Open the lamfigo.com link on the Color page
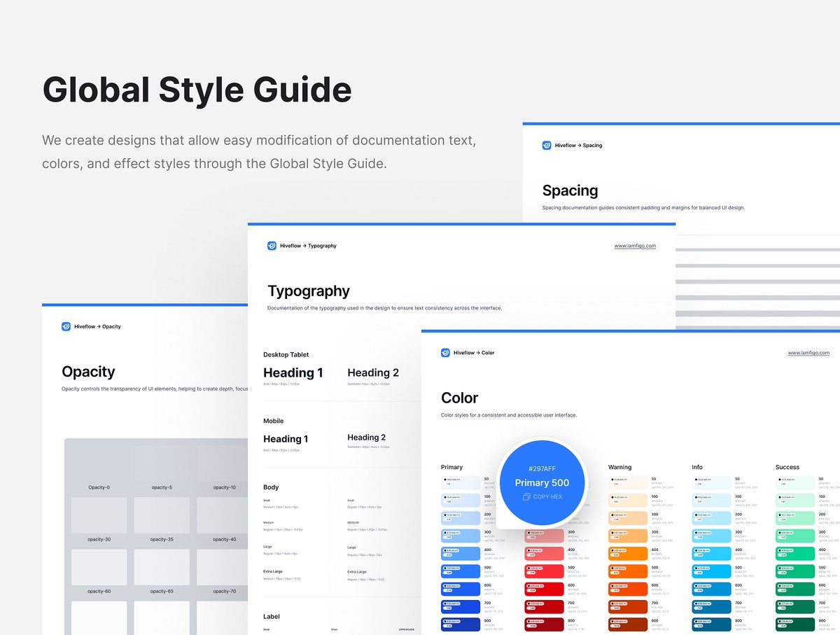Image resolution: width=840 pixels, height=635 pixels. (808, 353)
